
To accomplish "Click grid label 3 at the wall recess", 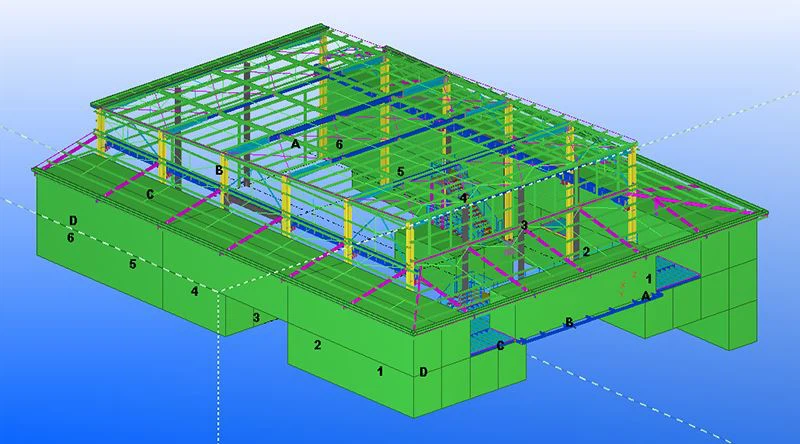I will [x=256, y=318].
